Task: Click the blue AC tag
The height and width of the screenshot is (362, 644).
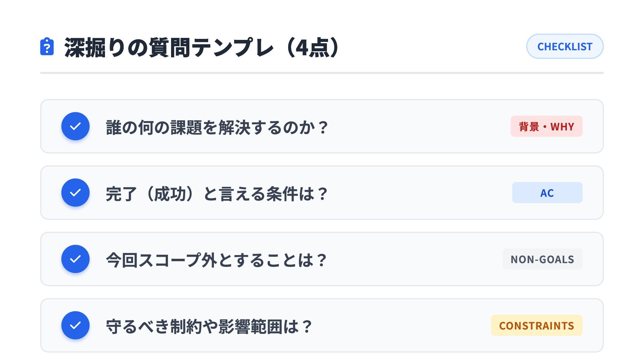Action: pyautogui.click(x=547, y=193)
